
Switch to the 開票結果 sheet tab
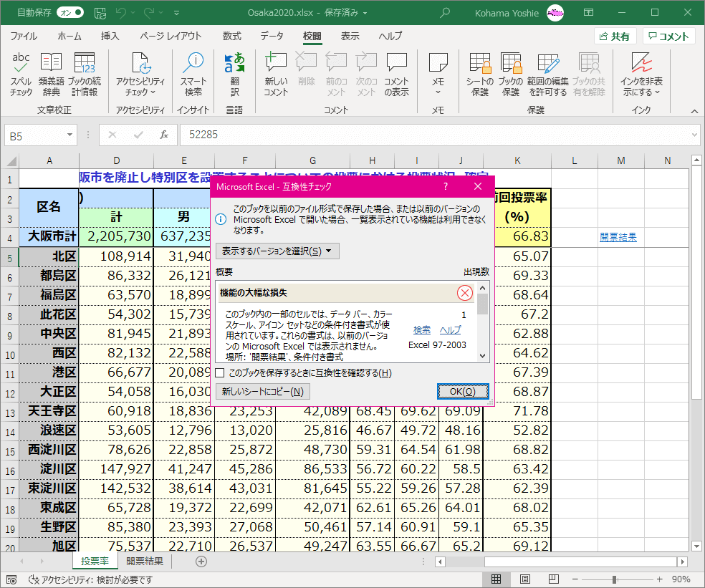[145, 562]
